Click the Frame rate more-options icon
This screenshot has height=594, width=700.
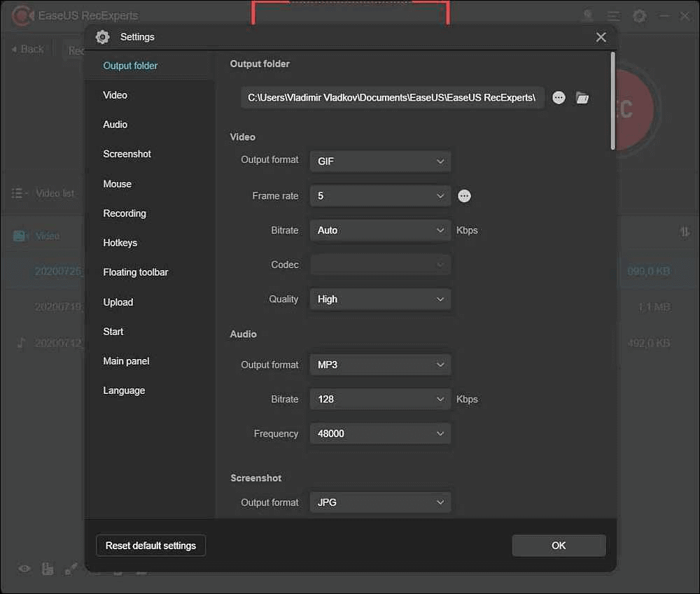coord(464,196)
